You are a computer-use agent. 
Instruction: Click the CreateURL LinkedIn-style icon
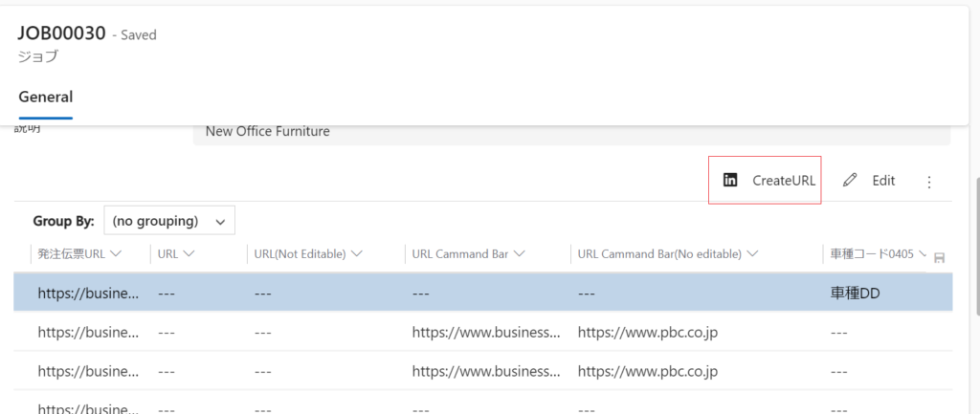click(730, 180)
